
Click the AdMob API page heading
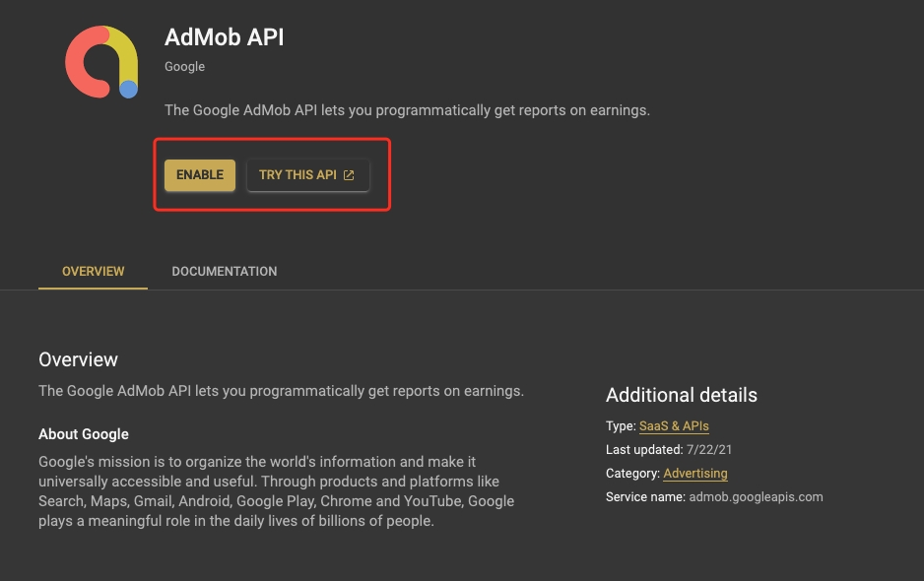(224, 37)
